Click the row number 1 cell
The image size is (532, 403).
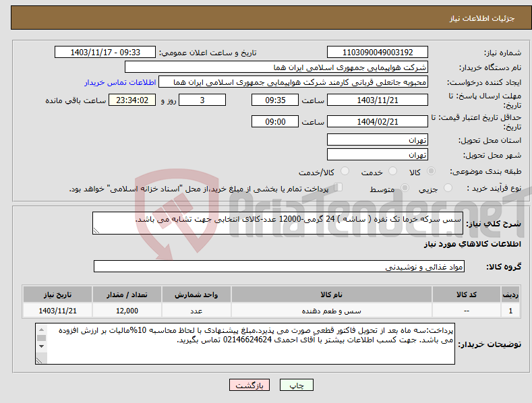tap(510, 311)
